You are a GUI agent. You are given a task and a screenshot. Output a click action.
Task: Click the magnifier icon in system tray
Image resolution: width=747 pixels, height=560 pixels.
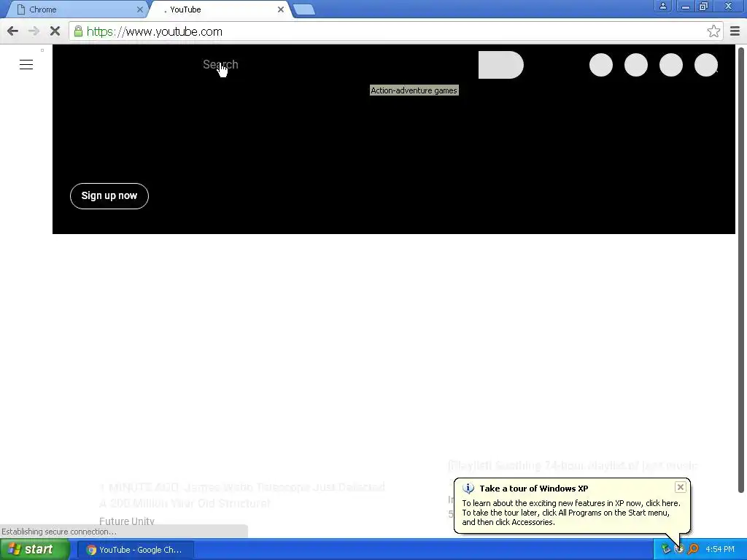point(693,549)
